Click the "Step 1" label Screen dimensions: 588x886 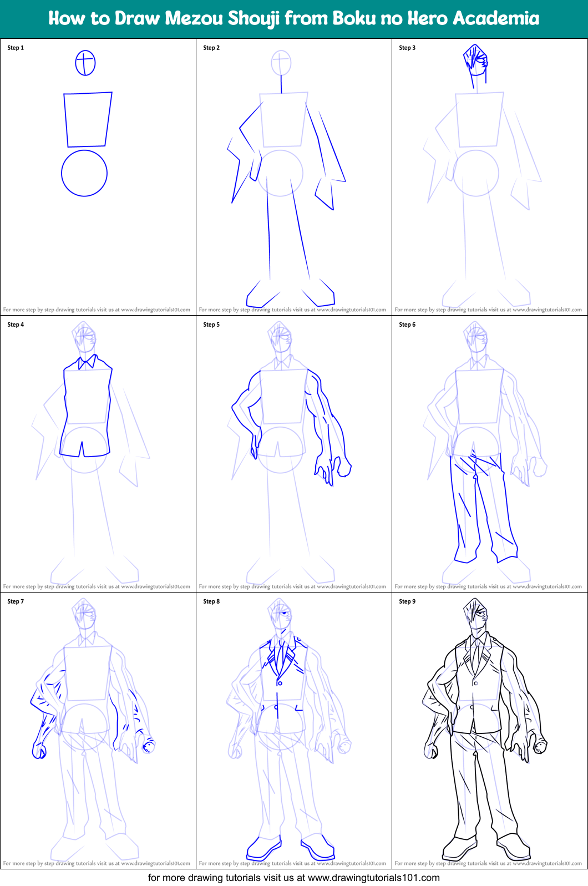point(16,48)
